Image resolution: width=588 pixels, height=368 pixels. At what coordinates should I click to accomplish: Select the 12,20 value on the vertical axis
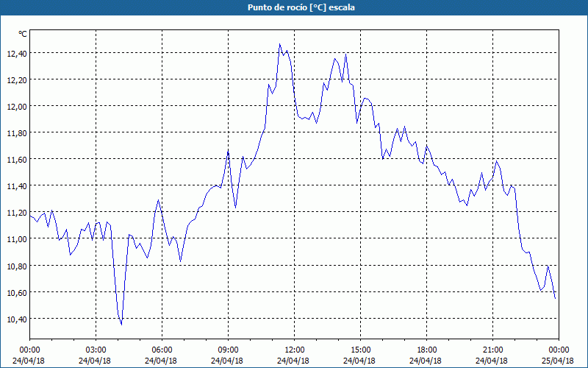17,80
